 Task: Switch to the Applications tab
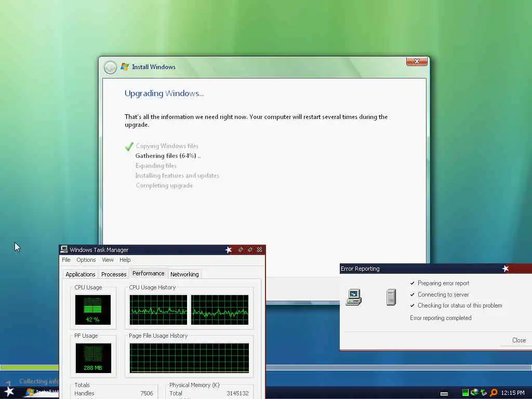[x=81, y=274]
